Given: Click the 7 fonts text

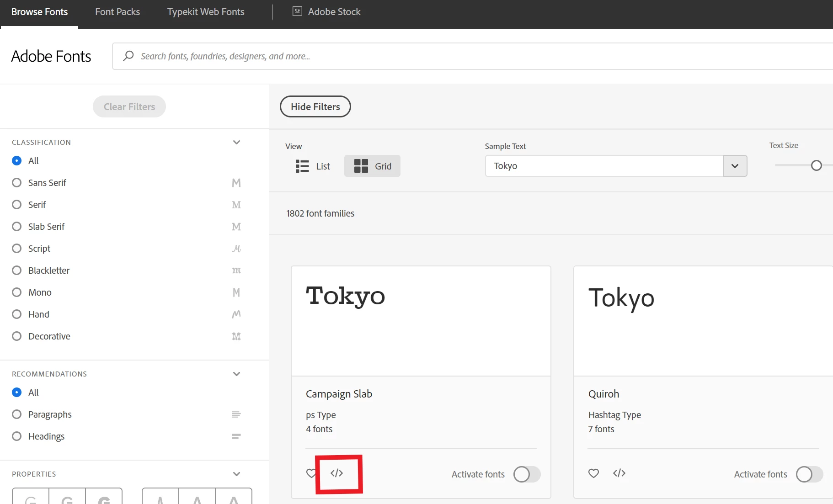Looking at the screenshot, I should (x=601, y=429).
